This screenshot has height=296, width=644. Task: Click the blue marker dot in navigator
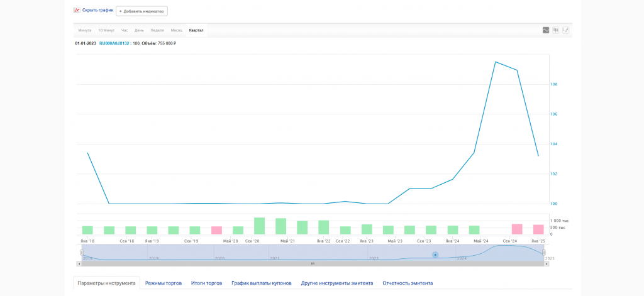click(x=435, y=255)
